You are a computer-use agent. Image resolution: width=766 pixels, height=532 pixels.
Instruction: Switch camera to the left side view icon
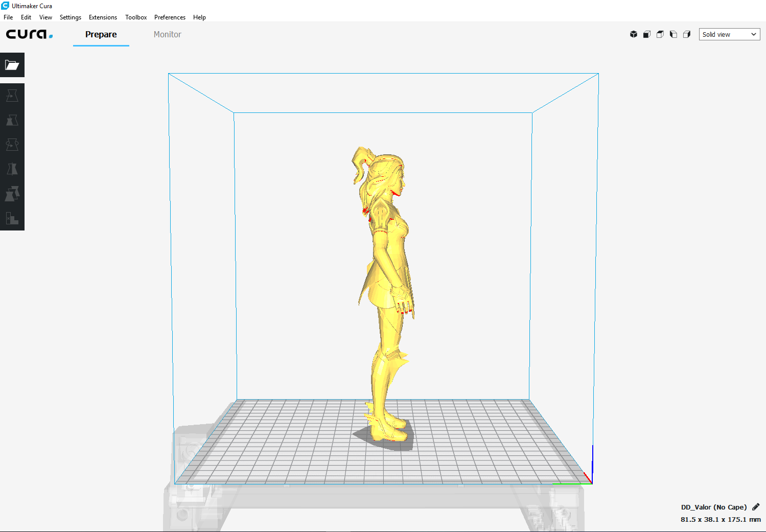(674, 34)
